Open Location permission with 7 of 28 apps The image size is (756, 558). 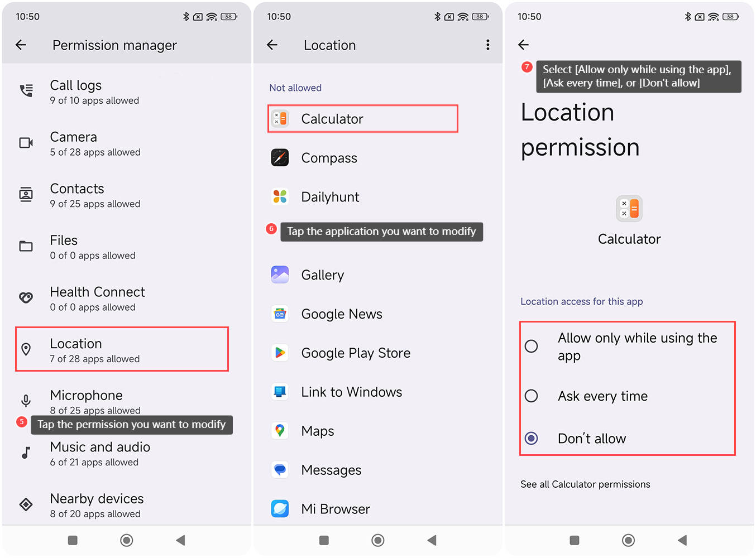click(122, 350)
